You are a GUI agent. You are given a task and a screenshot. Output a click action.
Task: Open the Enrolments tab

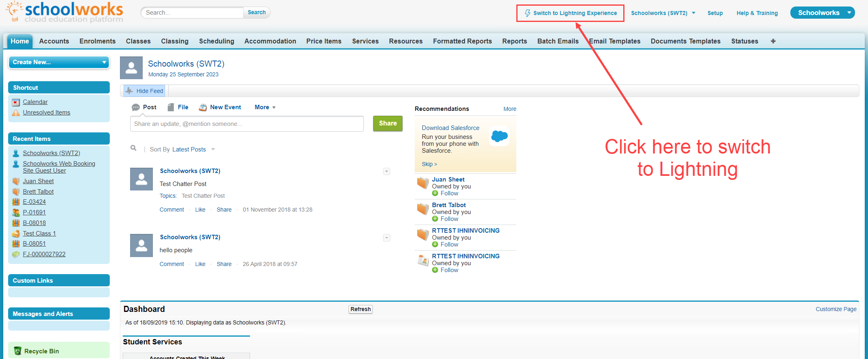pyautogui.click(x=97, y=41)
